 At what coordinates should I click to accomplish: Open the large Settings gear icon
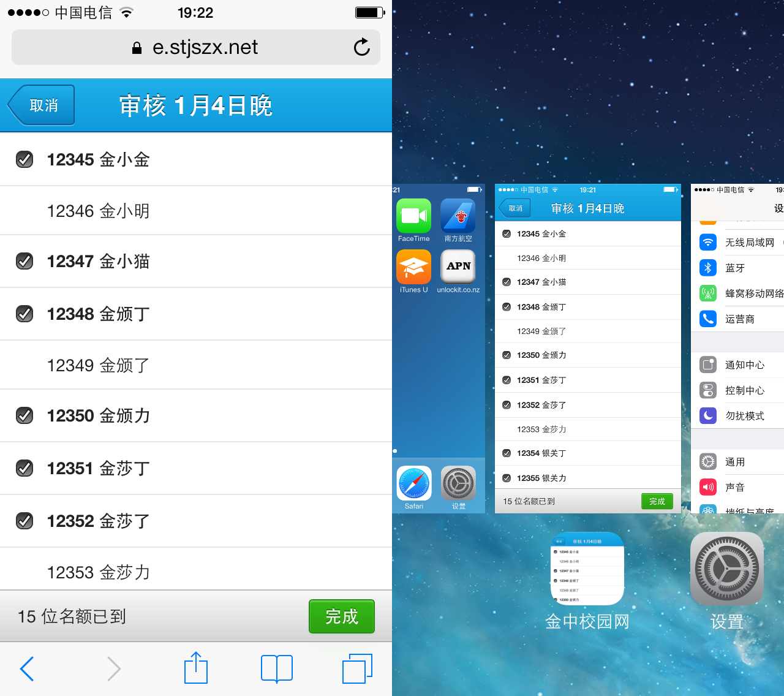point(726,569)
